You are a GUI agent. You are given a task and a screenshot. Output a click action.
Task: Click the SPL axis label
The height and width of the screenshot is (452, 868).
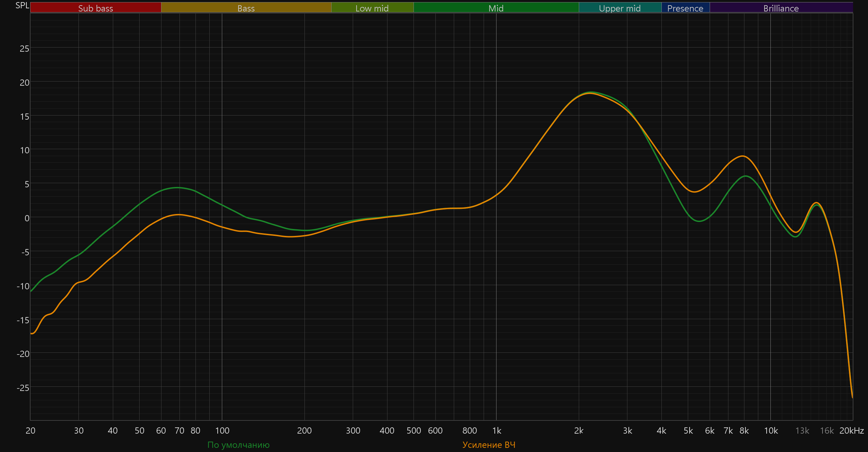point(22,6)
